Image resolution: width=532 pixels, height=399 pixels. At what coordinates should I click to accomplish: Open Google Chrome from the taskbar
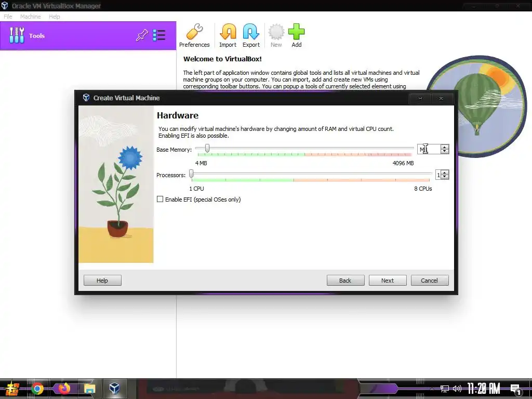(37, 389)
